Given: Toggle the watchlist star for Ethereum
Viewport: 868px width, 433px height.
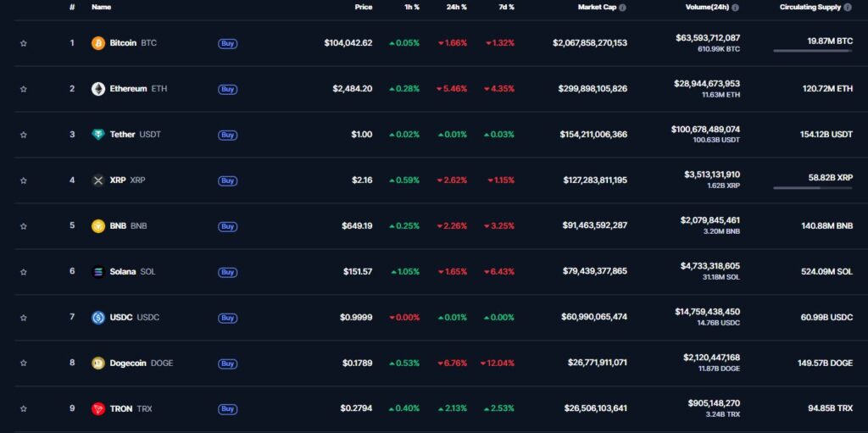Looking at the screenshot, I should 24,89.
